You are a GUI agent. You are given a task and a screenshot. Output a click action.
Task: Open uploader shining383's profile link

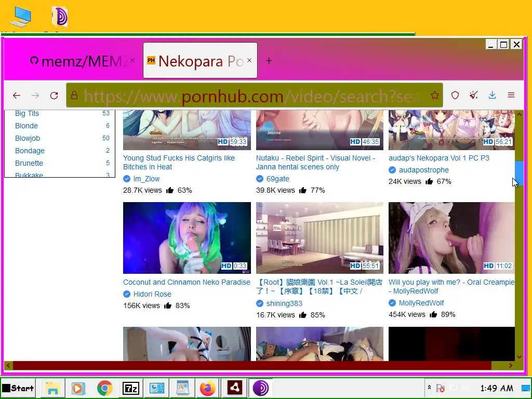[x=284, y=303]
